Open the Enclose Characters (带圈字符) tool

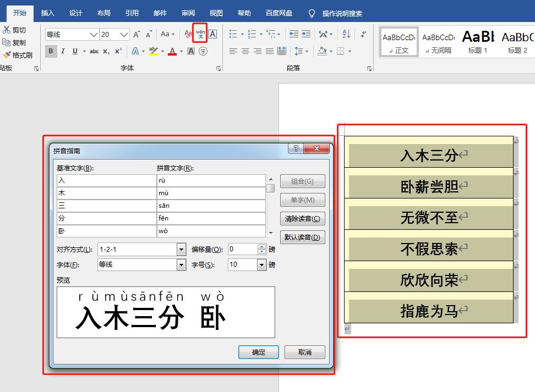pos(203,51)
